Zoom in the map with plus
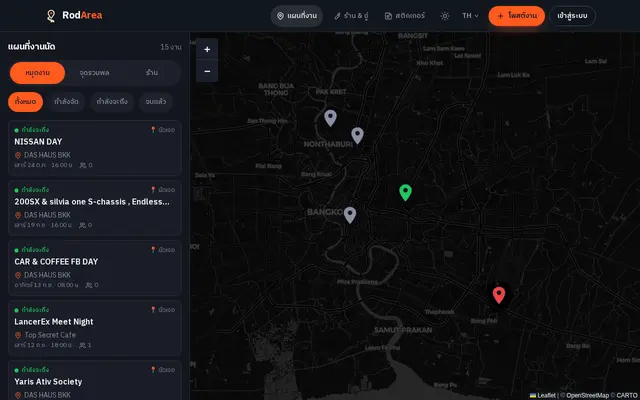 pyautogui.click(x=207, y=49)
